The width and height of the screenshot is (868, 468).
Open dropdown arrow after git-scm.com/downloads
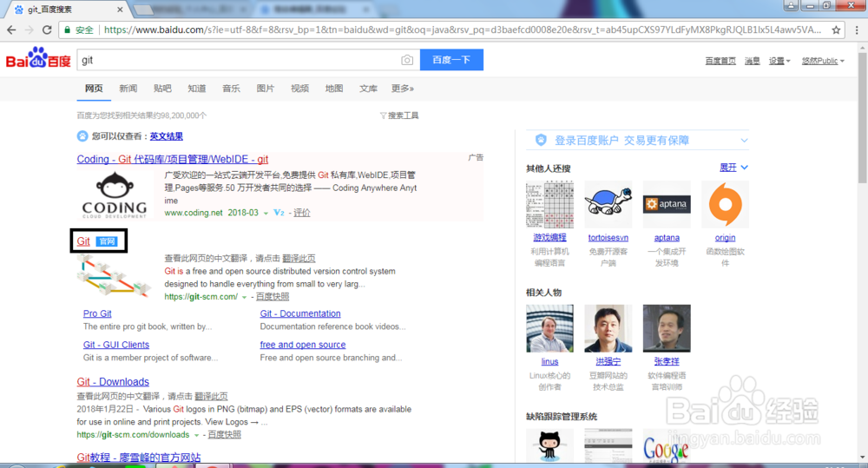click(x=196, y=435)
